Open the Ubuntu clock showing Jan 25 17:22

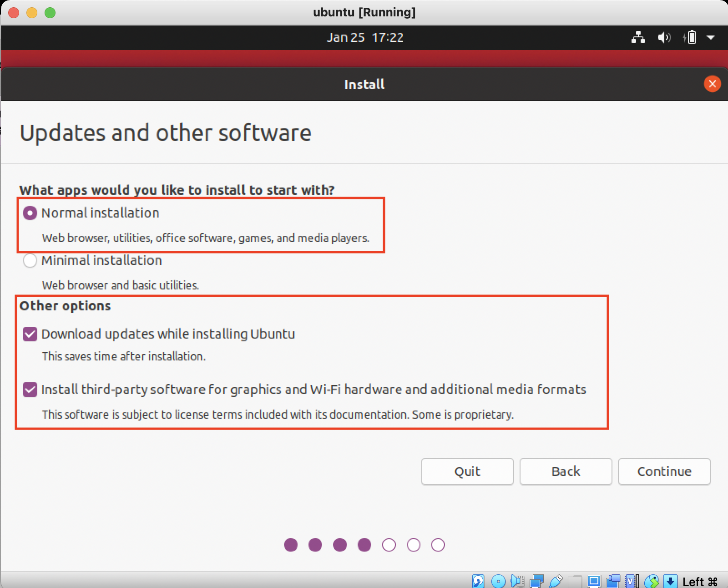click(x=365, y=37)
